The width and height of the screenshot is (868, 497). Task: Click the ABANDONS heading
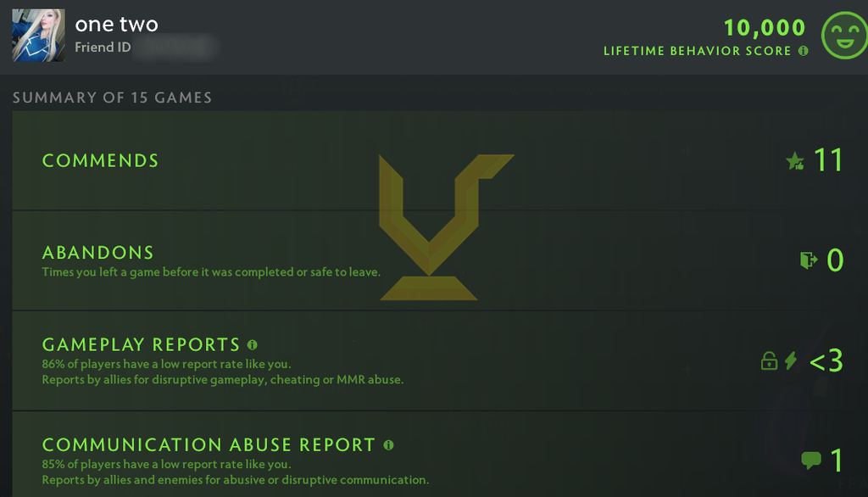pyautogui.click(x=98, y=253)
